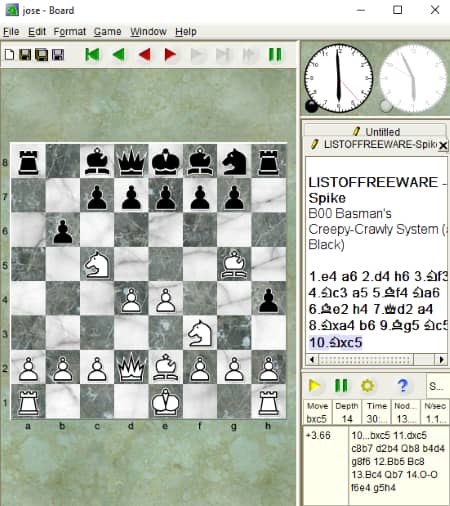The height and width of the screenshot is (506, 450).
Task: Click the blue Save All floppy icon
Action: click(x=58, y=55)
